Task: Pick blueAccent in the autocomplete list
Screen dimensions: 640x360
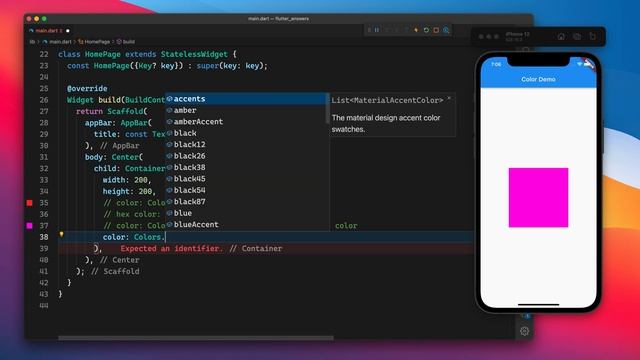Action: tap(246, 224)
